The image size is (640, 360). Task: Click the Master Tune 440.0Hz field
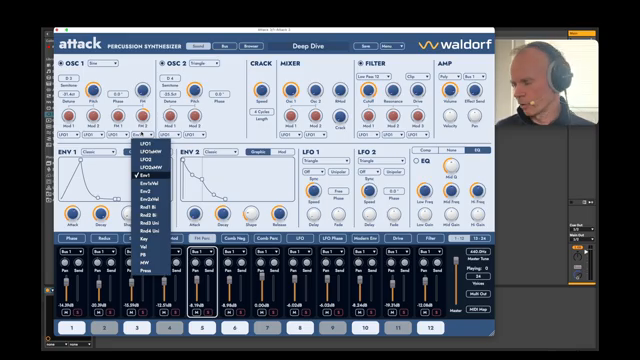478,252
